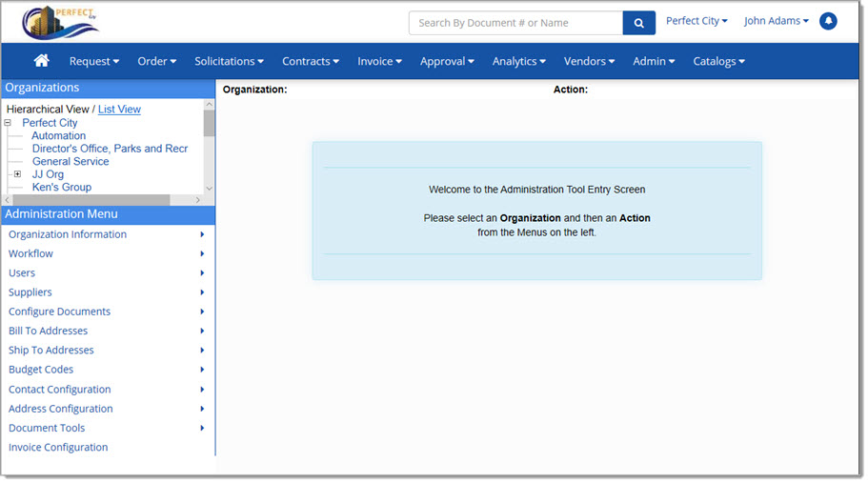Click the search magnifier button
The image size is (868, 483).
tap(638, 23)
